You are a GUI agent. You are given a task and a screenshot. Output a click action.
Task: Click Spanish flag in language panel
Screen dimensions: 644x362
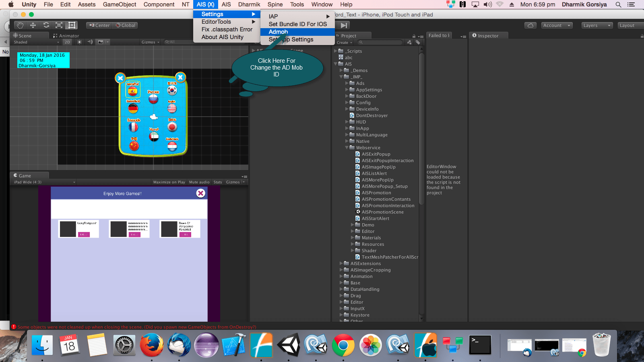pyautogui.click(x=132, y=91)
